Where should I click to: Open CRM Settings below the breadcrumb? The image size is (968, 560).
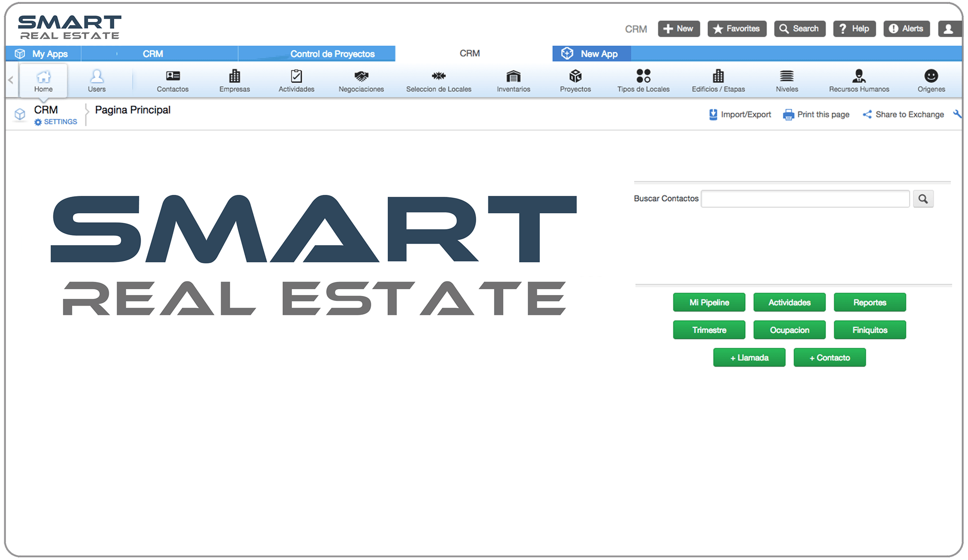56,121
